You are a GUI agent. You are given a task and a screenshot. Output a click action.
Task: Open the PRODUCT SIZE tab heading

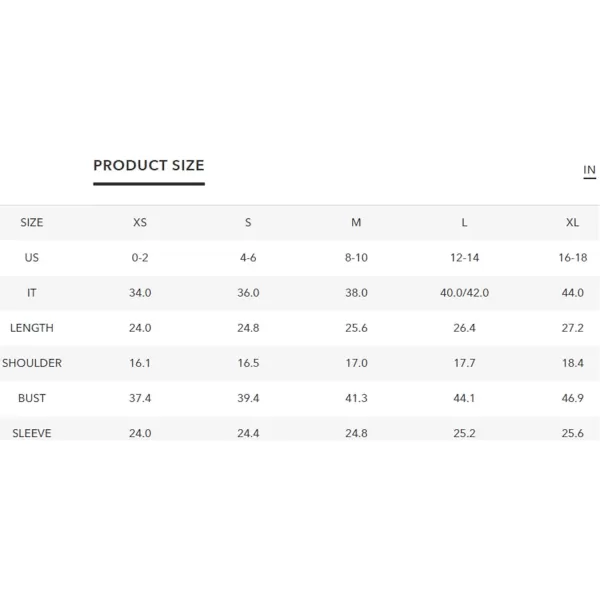(x=149, y=165)
